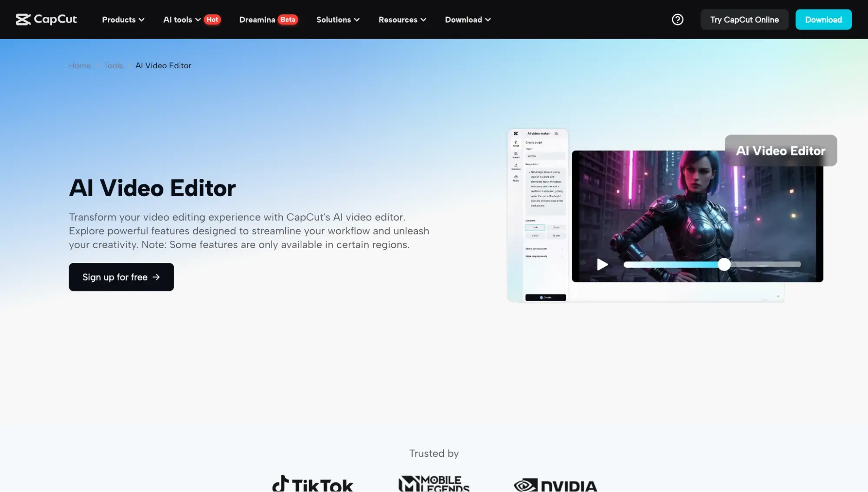Click the TikTok logo under Trusted by
This screenshot has height=492, width=868.
313,484
